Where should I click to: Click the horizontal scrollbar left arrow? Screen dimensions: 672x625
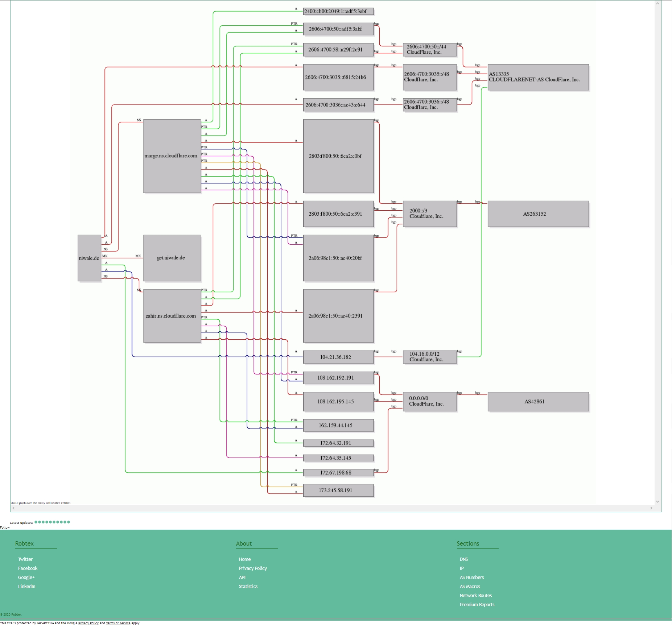(13, 508)
